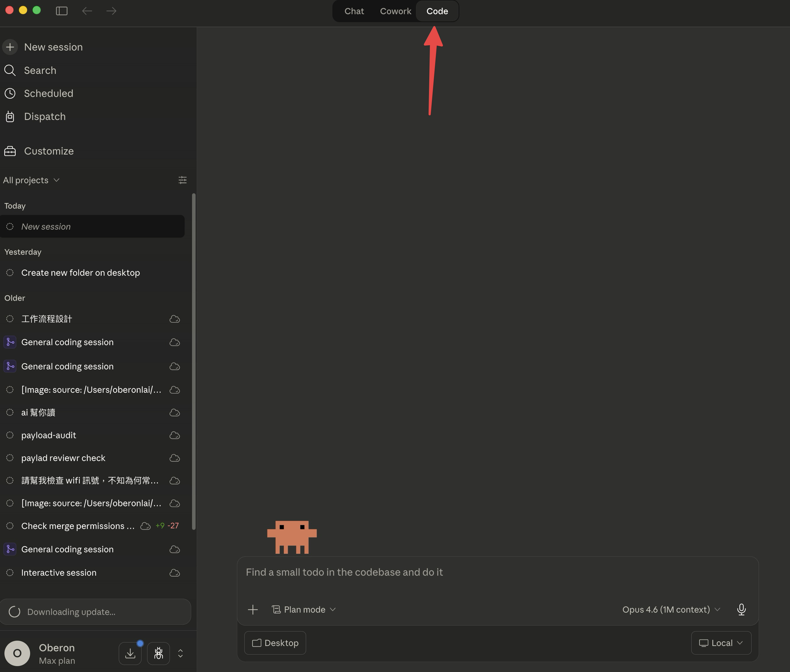Toggle the sidebar with the panel icon
Image resolution: width=790 pixels, height=672 pixels.
pos(61,11)
